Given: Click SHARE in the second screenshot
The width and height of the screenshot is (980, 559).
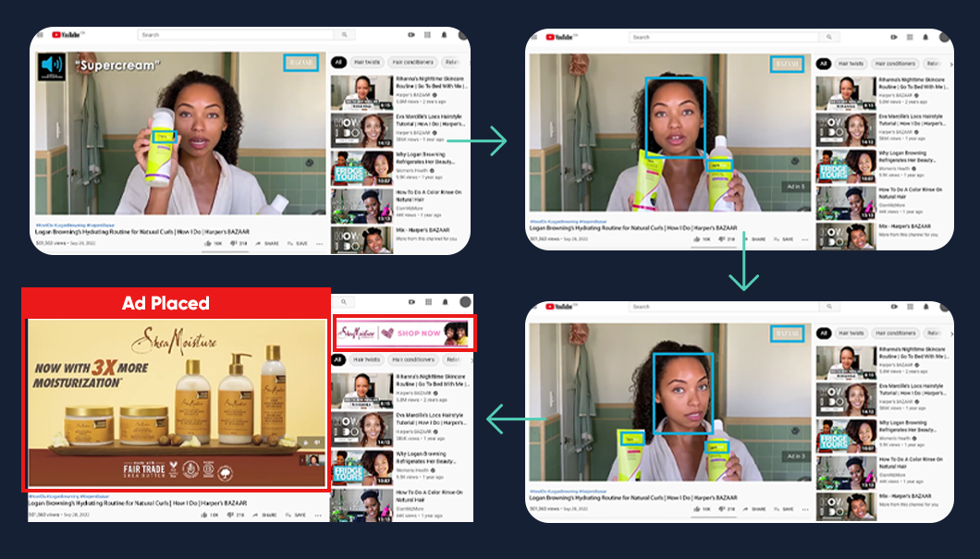Looking at the screenshot, I should 759,239.
